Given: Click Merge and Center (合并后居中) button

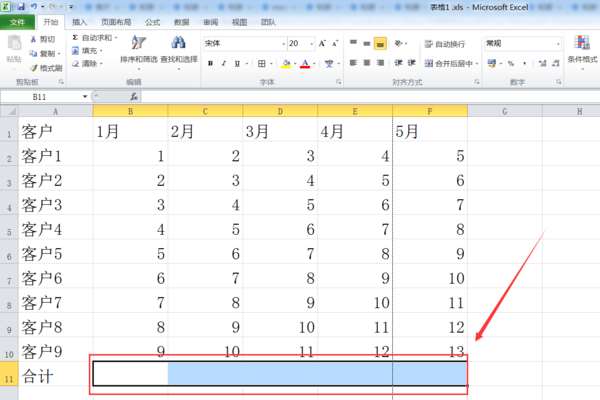Looking at the screenshot, I should point(448,63).
